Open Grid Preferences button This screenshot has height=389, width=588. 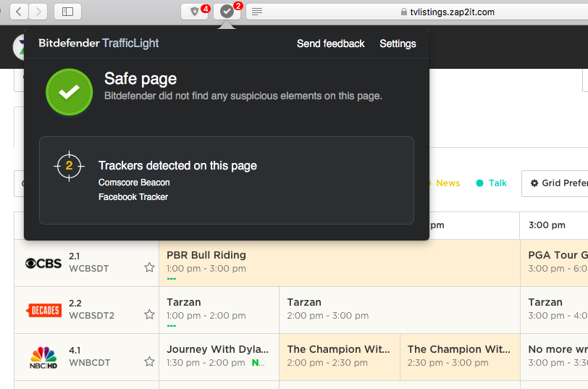pyautogui.click(x=555, y=183)
